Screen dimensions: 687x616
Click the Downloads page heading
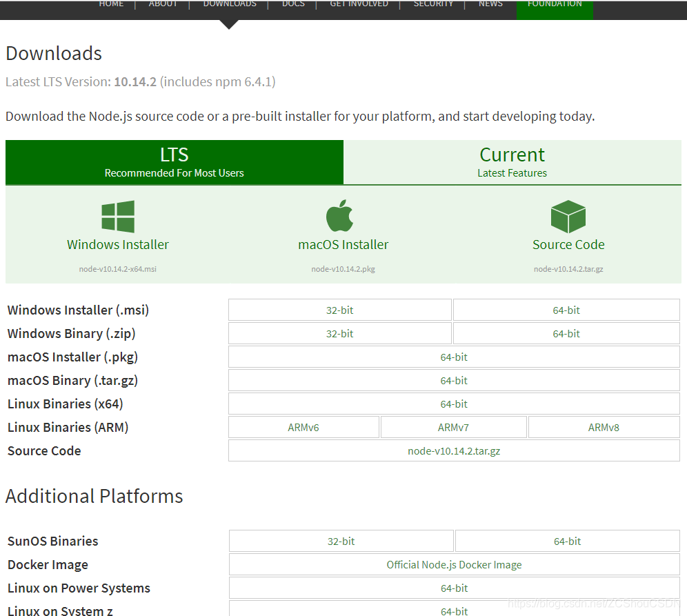coord(54,53)
